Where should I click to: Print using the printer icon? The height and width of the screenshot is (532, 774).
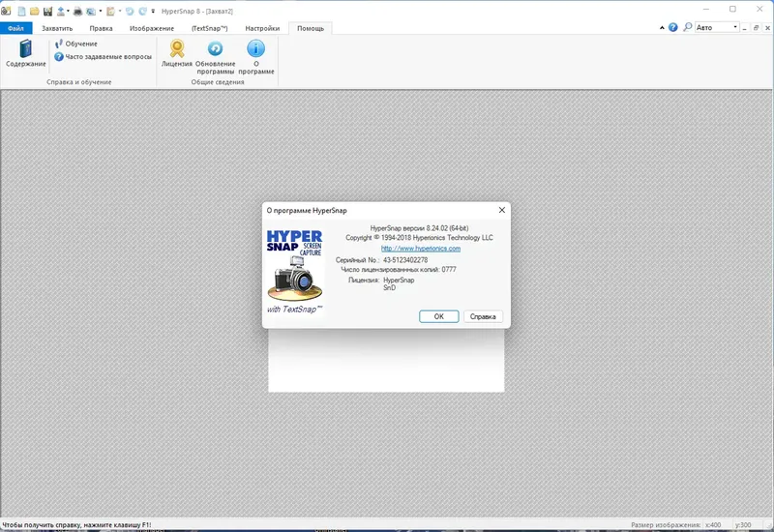(x=77, y=11)
